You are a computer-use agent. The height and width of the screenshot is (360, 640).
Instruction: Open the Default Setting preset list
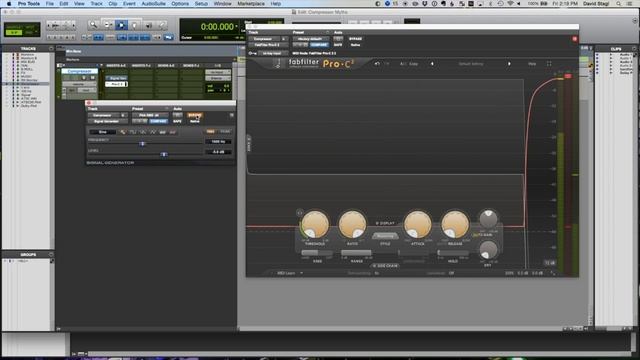click(471, 64)
